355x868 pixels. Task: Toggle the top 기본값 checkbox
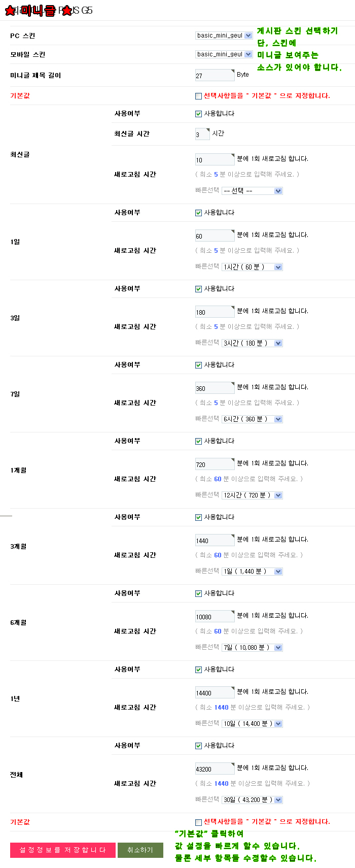coord(198,96)
